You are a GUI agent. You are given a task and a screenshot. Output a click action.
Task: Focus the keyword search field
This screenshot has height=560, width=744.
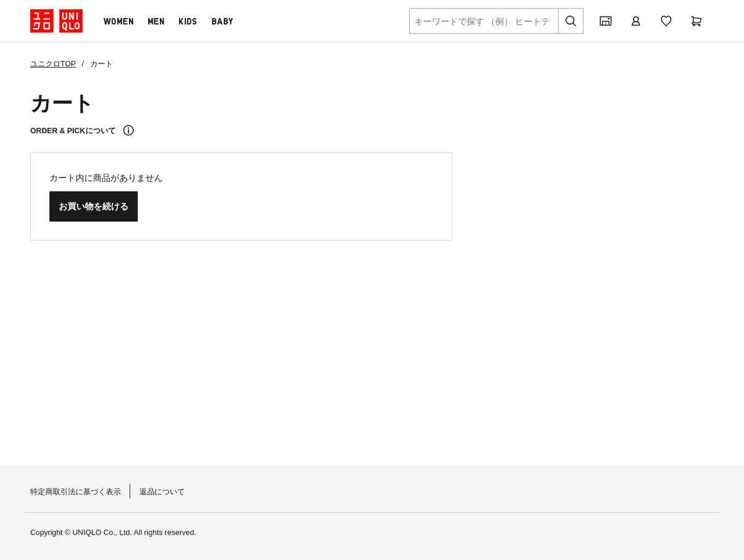[484, 21]
